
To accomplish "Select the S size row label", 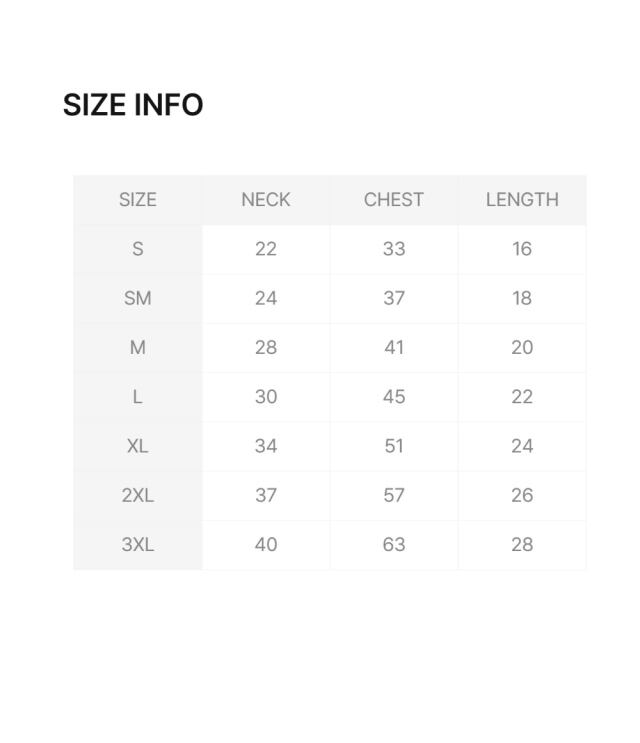I will point(138,249).
